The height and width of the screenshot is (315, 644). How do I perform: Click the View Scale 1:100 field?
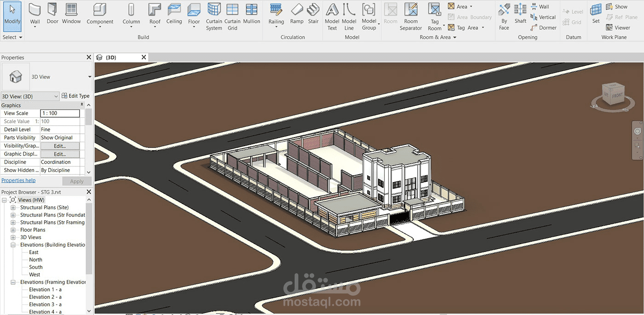[60, 113]
